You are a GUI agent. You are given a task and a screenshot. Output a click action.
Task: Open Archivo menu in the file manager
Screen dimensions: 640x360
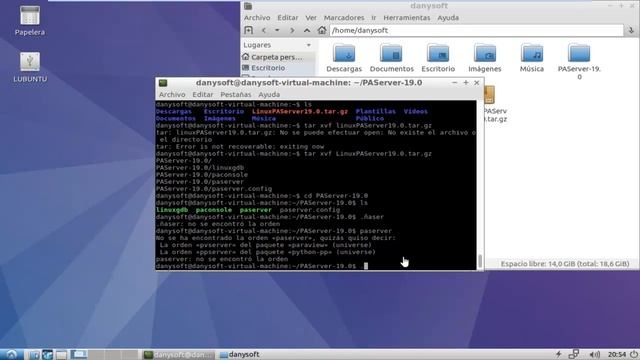(x=257, y=18)
